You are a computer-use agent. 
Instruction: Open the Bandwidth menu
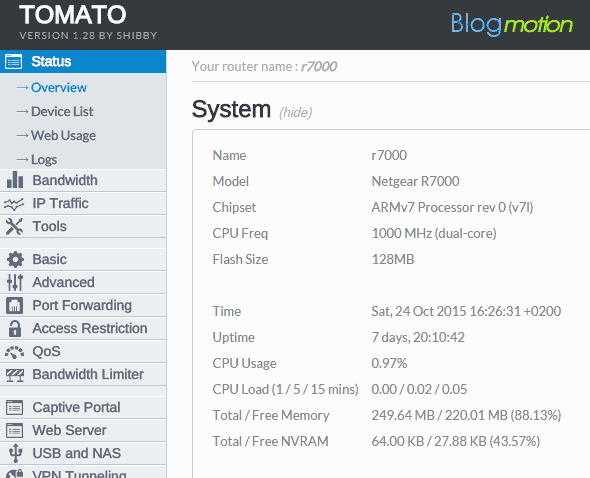coord(83,180)
